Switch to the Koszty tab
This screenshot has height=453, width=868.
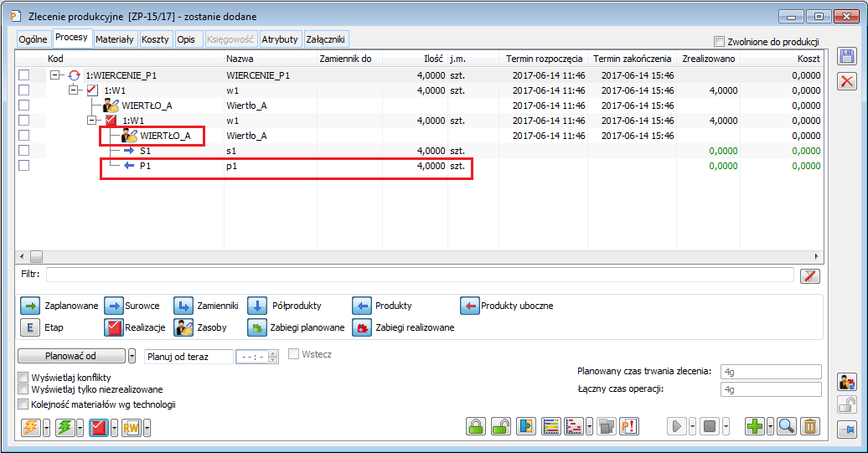(155, 39)
